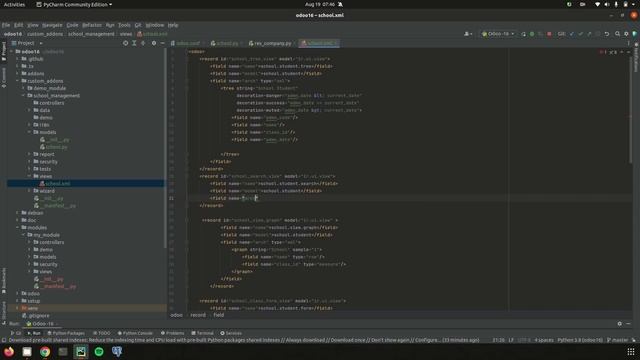Viewport: 640px width, 360px height.
Task: Click the Git push arrow icon
Action: (589, 34)
